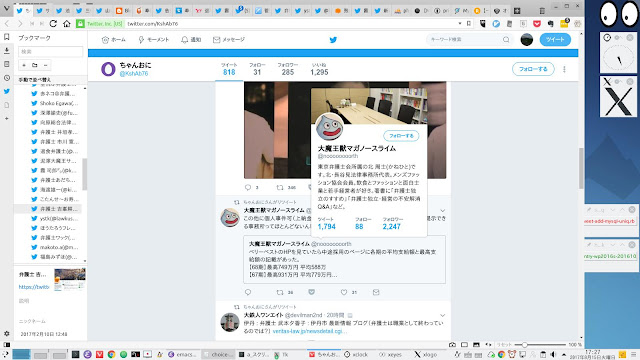Open the account avatar menu
This screenshot has height=360, width=640.
pyautogui.click(x=527, y=40)
